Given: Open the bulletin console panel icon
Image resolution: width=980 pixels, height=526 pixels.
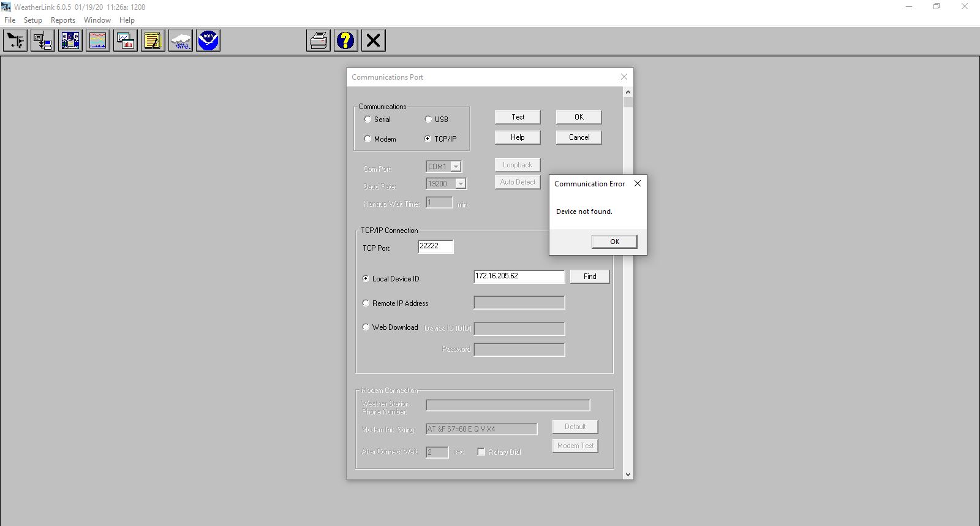Looking at the screenshot, I should (70, 41).
